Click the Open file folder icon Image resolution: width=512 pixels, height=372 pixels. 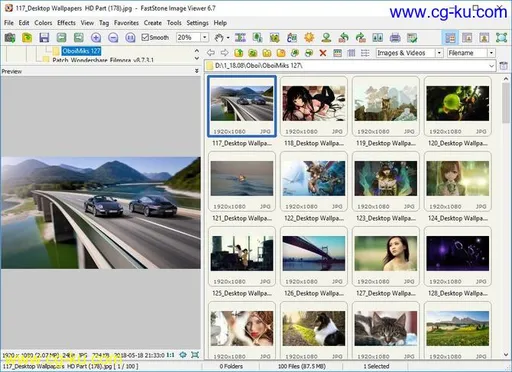click(x=27, y=37)
